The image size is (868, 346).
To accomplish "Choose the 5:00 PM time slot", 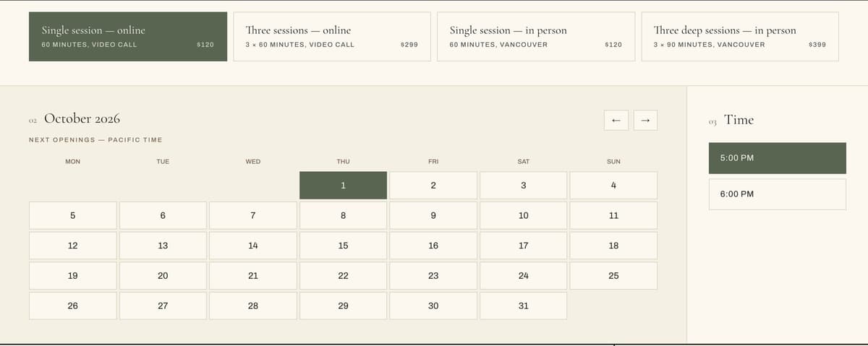I will pyautogui.click(x=778, y=158).
